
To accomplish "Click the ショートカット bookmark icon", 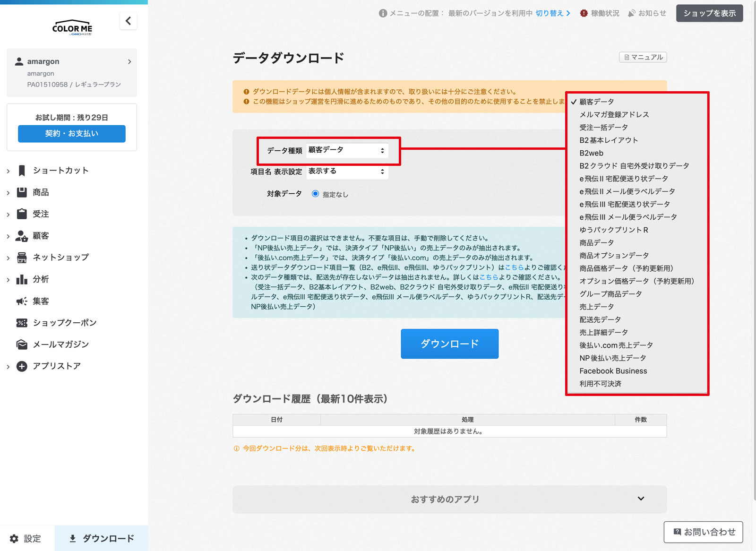I will [x=22, y=171].
